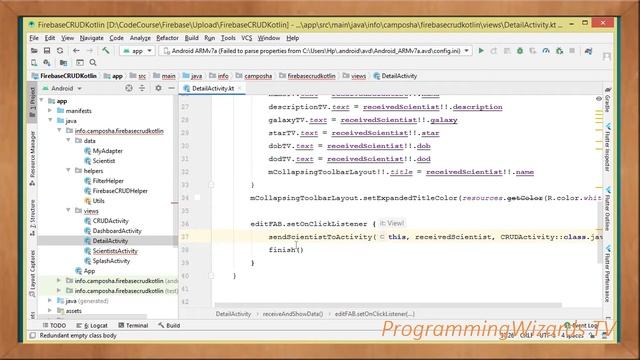
Task: Open the Android ARMv7a device dropdown
Action: tap(316, 51)
